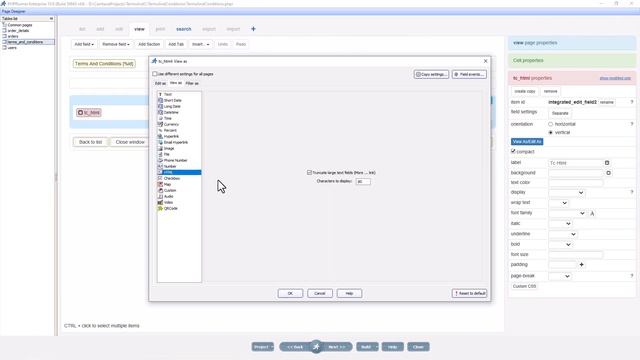
Task: Choose the Long Date format icon
Action: (x=160, y=106)
